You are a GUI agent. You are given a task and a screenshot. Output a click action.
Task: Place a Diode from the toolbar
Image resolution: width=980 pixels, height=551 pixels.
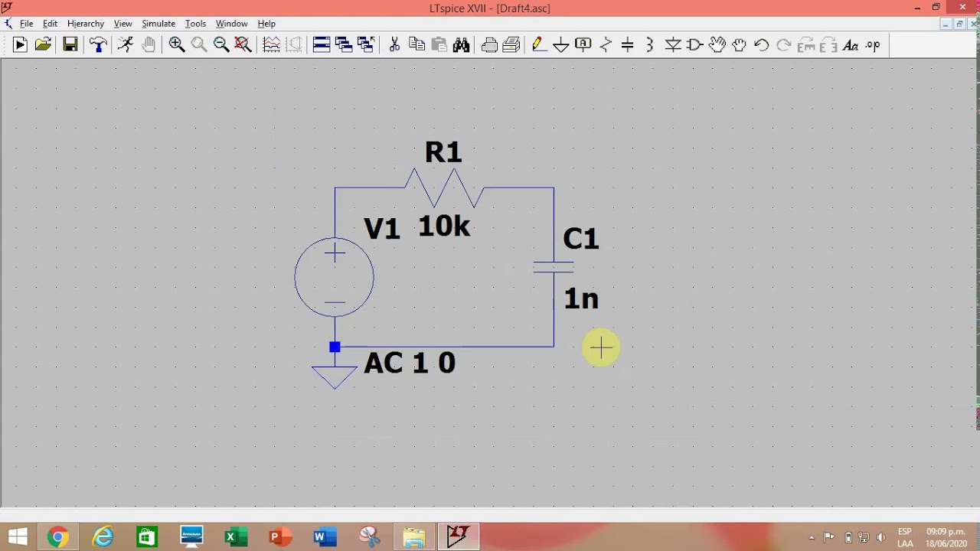(673, 45)
